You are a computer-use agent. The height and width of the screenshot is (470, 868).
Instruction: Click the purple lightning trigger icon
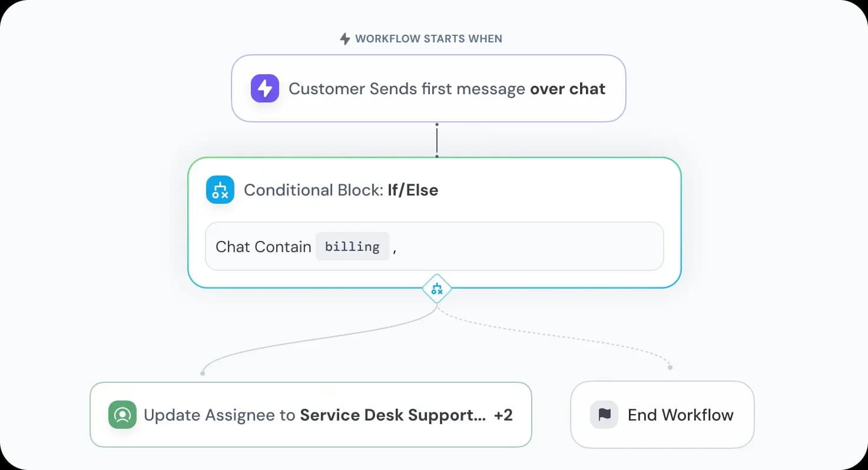tap(265, 88)
